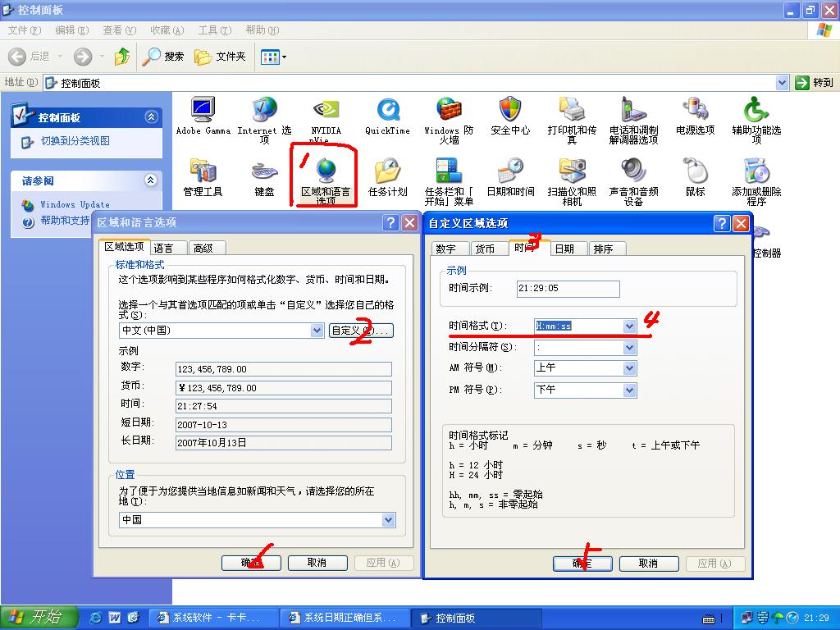Open the 帮助 menu
Image resolution: width=840 pixels, height=630 pixels.
[262, 30]
